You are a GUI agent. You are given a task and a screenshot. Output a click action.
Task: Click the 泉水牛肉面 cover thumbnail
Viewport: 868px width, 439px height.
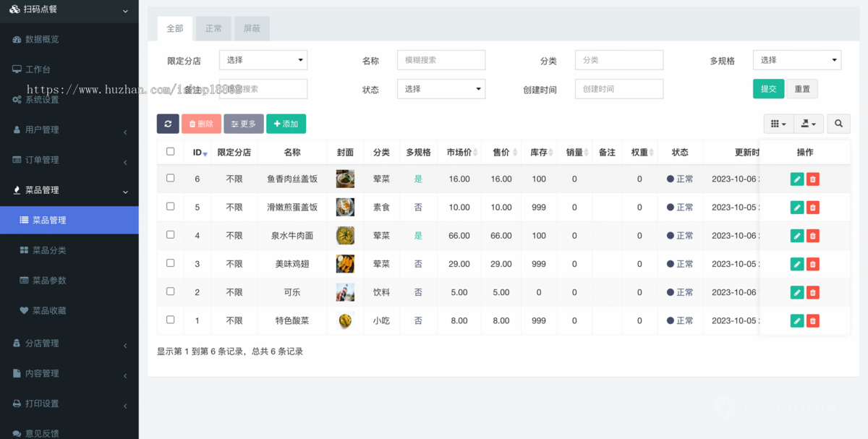point(345,236)
